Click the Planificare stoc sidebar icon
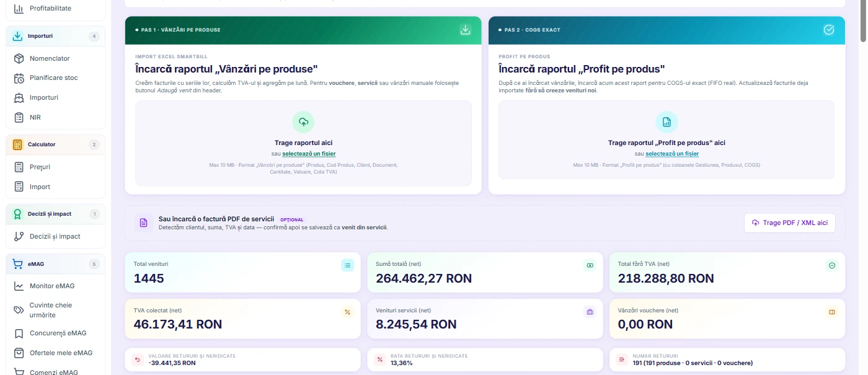Viewport: 868px width, 375px height. point(19,78)
